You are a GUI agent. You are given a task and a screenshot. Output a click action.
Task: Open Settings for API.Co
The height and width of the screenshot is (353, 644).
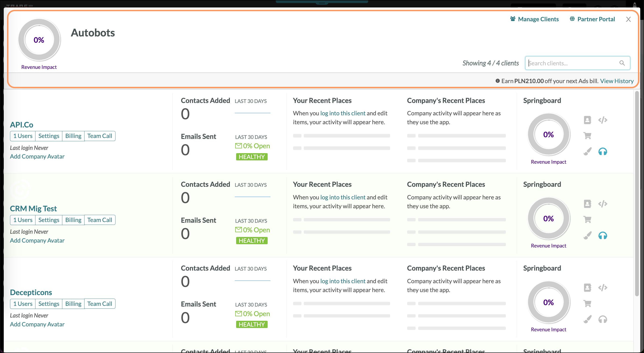click(x=49, y=136)
